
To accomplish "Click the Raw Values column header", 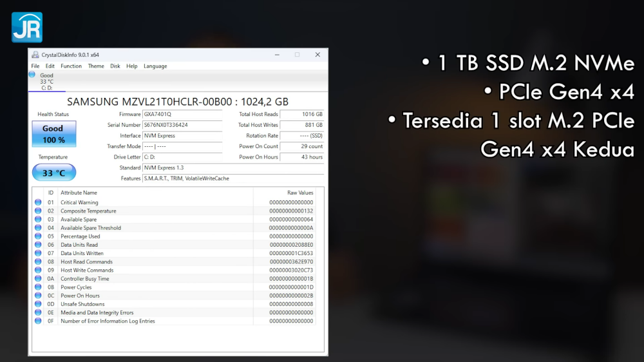I will tap(300, 193).
